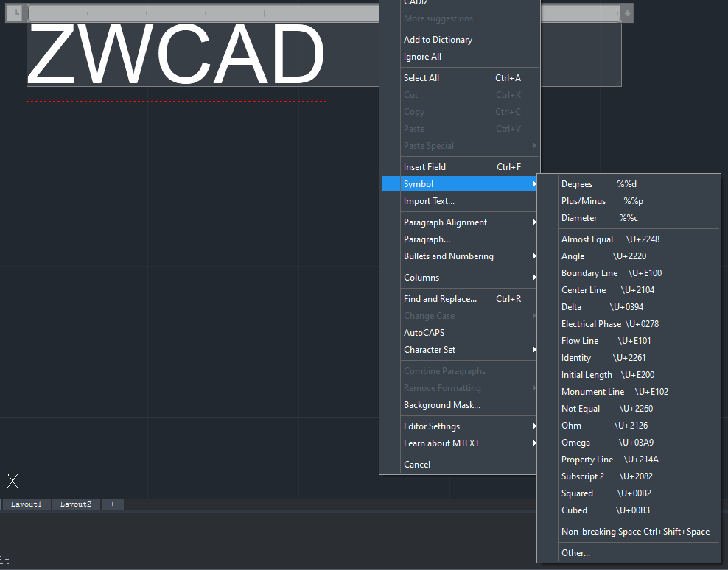
Task: Insert the Ohm symbol
Action: point(629,426)
